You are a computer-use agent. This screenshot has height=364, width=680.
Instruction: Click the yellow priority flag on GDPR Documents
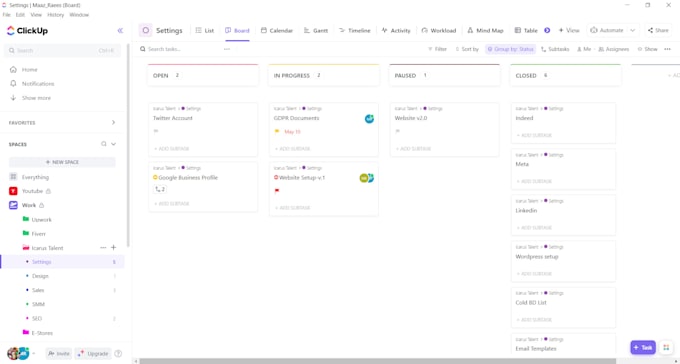277,131
